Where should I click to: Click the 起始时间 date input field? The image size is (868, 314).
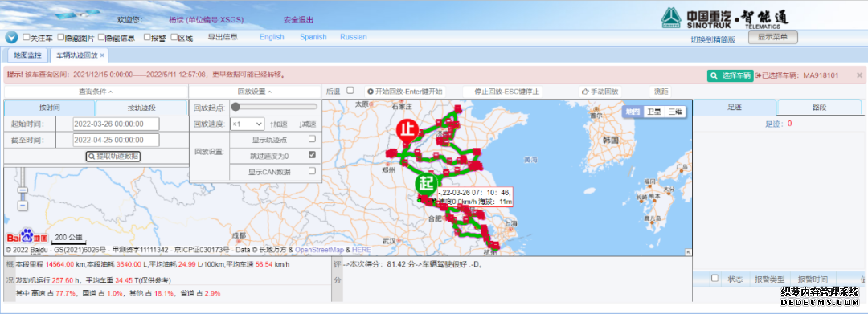click(x=117, y=124)
